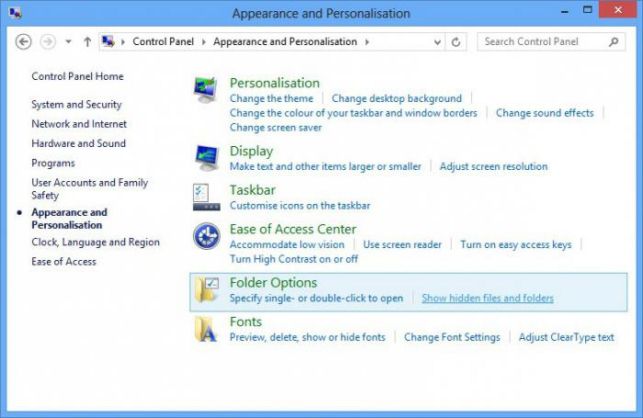Image resolution: width=643 pixels, height=418 pixels.
Task: Click the Fonts folder icon
Action: (206, 329)
